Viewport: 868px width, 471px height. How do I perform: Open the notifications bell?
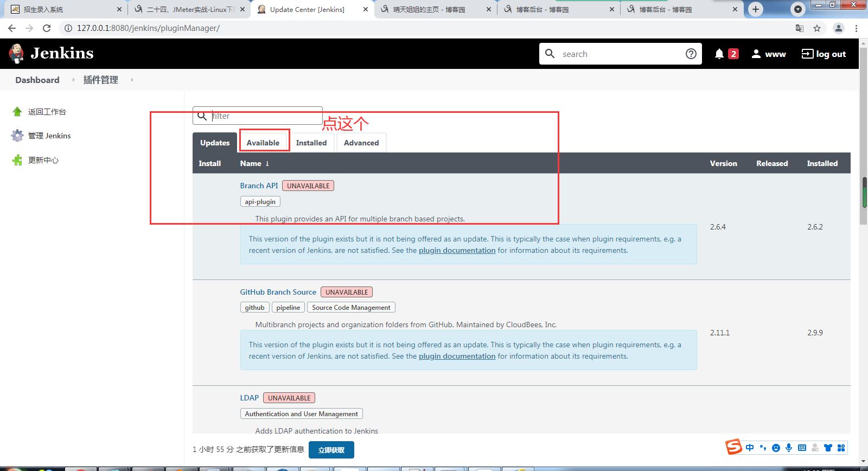point(719,54)
